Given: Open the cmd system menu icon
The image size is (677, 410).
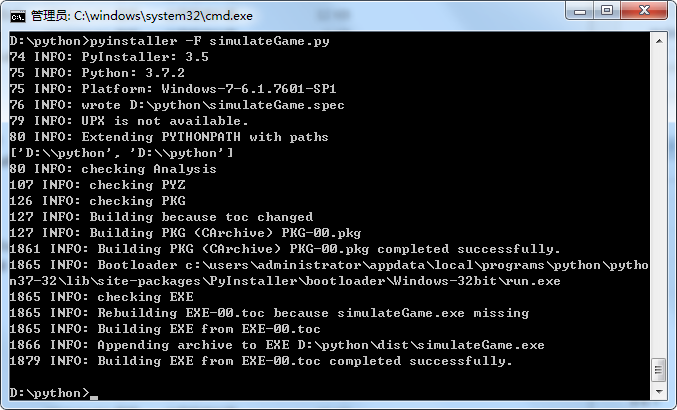Looking at the screenshot, I should (x=17, y=14).
